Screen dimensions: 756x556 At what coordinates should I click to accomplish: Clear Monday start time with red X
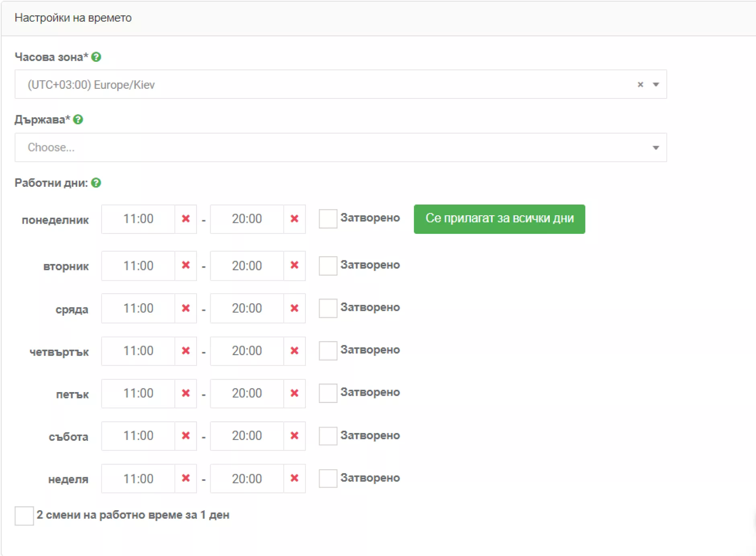coord(186,219)
